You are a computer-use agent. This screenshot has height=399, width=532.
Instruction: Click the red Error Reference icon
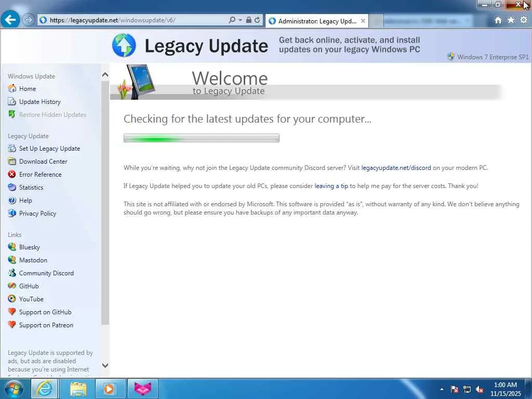point(12,175)
